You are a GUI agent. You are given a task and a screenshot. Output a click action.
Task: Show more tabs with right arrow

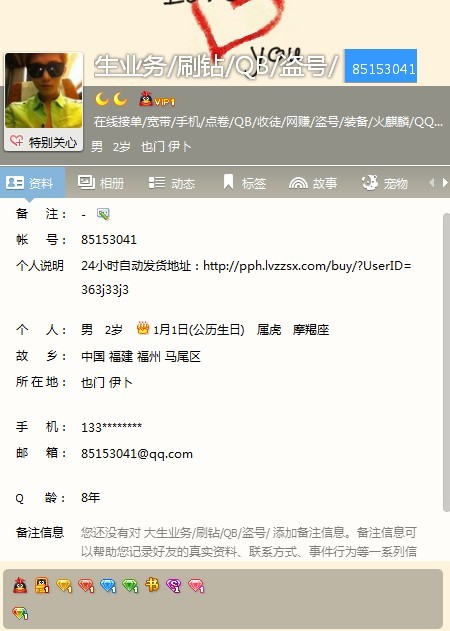coord(445,183)
